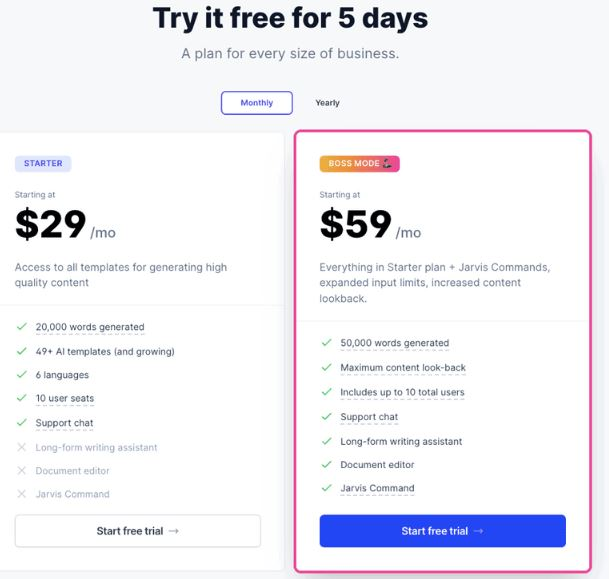This screenshot has height=579, width=609.
Task: Click X icon beside Starter's Jarvis Command
Action: [22, 494]
